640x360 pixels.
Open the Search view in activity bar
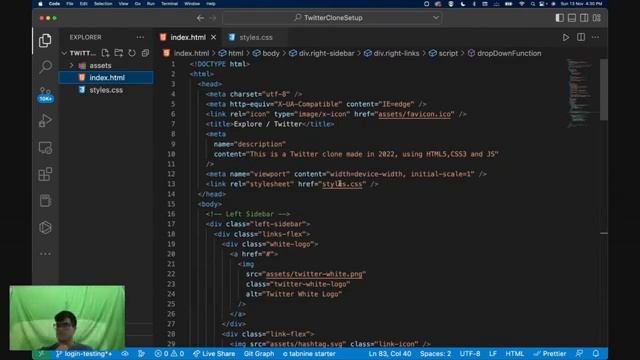point(46,66)
